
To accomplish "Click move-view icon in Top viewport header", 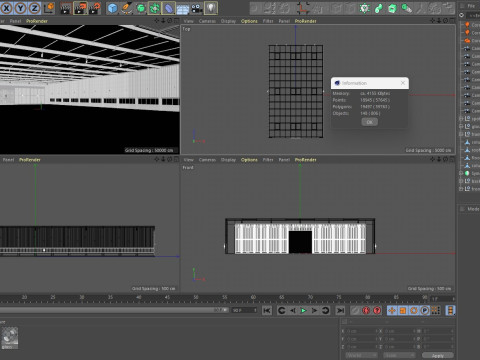I will (433, 21).
